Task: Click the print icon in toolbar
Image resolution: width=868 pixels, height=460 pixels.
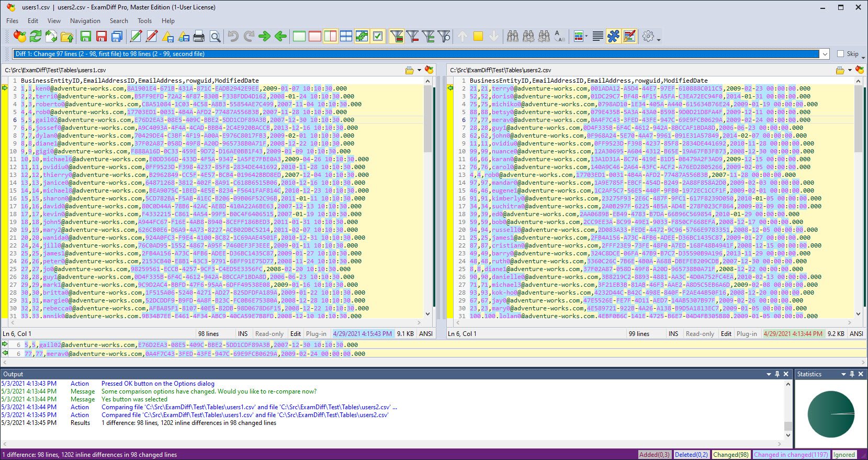Action: [199, 36]
